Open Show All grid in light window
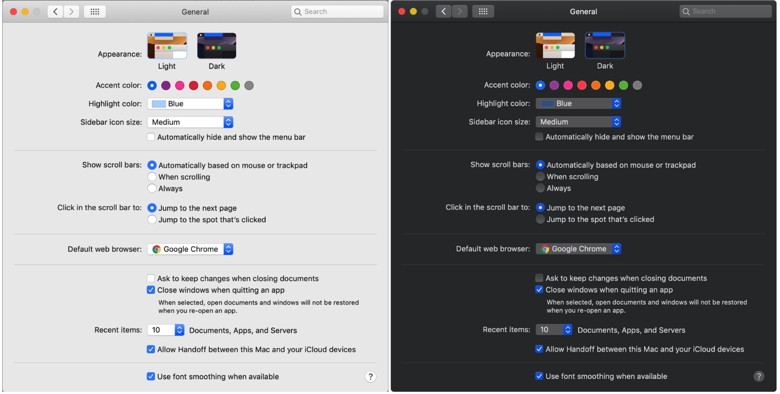The width and height of the screenshot is (780, 394). (95, 11)
